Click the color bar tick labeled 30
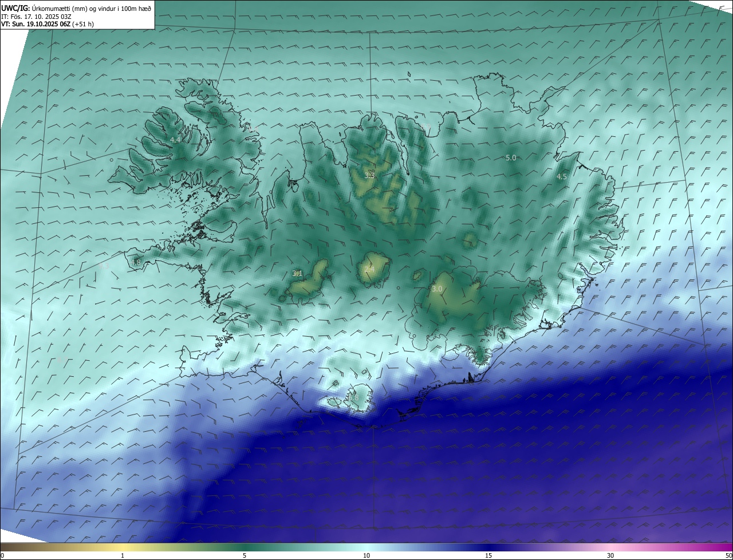Viewport: 733px width, 560px height. 610,555
